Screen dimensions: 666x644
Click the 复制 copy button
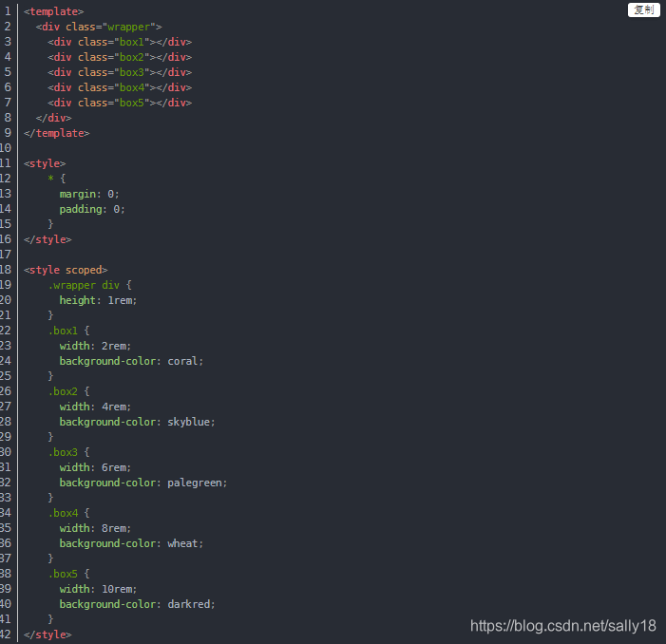click(x=643, y=9)
